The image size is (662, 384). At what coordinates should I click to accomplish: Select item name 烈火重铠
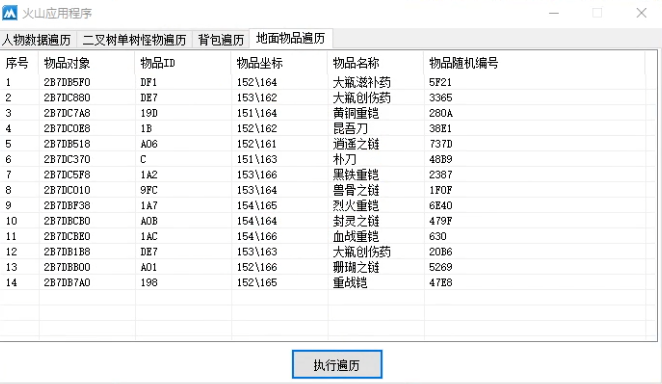356,206
